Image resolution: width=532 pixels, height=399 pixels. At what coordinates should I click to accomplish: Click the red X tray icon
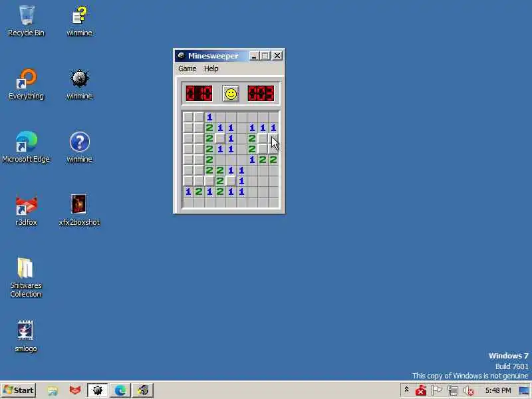421,390
